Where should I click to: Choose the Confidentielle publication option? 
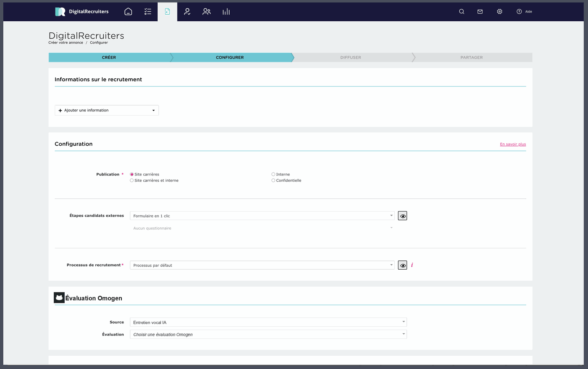click(x=273, y=180)
